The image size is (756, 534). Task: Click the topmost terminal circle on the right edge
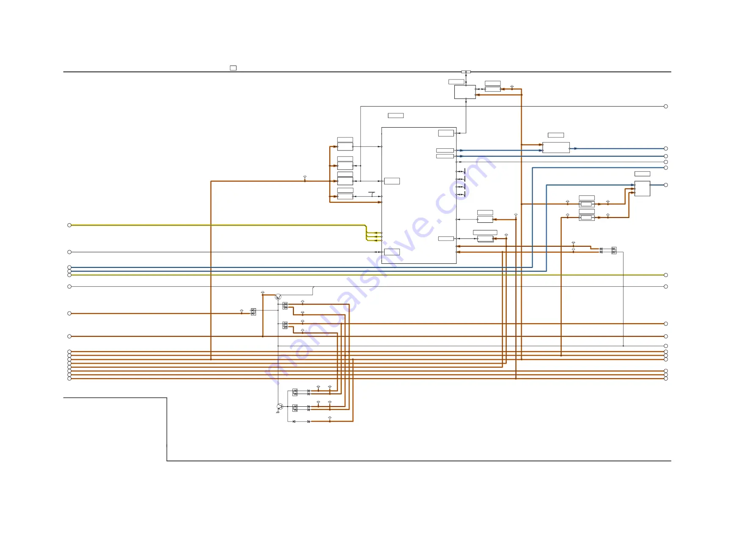665,107
